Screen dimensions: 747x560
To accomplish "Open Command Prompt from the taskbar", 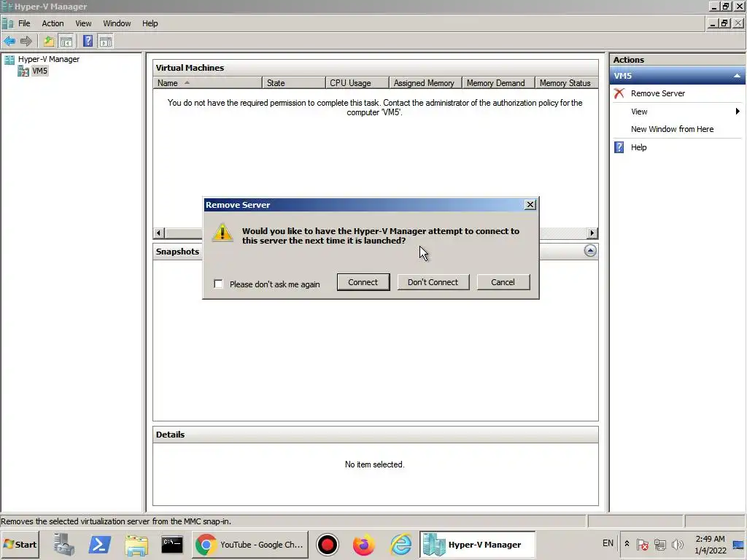I will 172,544.
